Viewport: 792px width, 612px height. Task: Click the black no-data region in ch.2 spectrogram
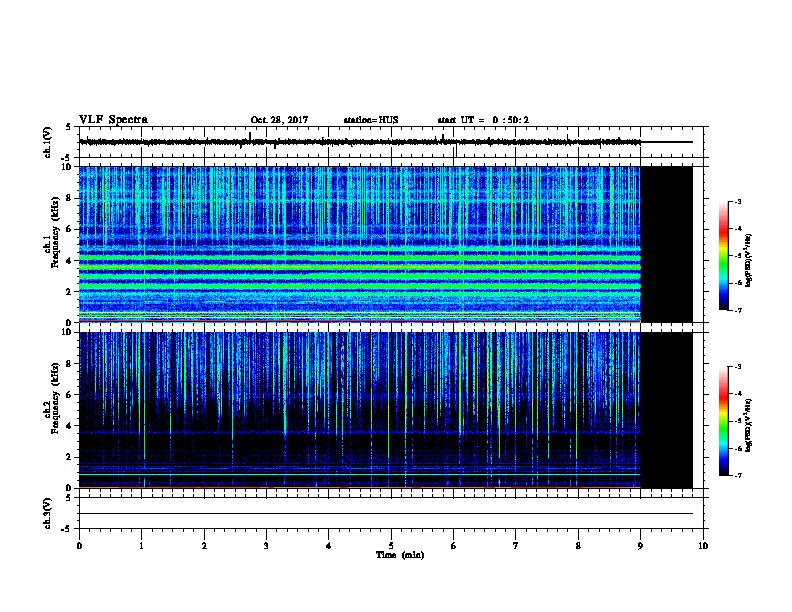666,410
